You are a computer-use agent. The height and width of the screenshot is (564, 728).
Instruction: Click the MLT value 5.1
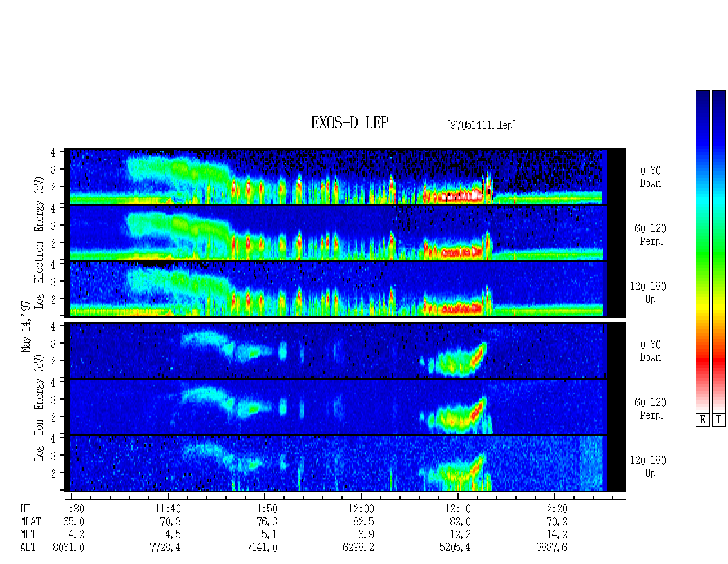coord(270,535)
